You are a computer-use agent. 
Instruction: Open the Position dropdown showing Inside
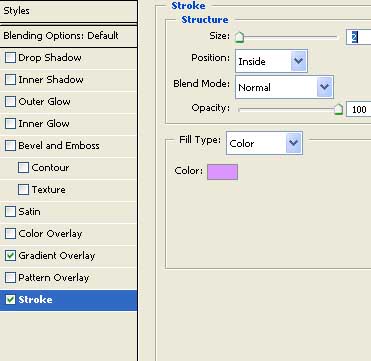tap(271, 61)
